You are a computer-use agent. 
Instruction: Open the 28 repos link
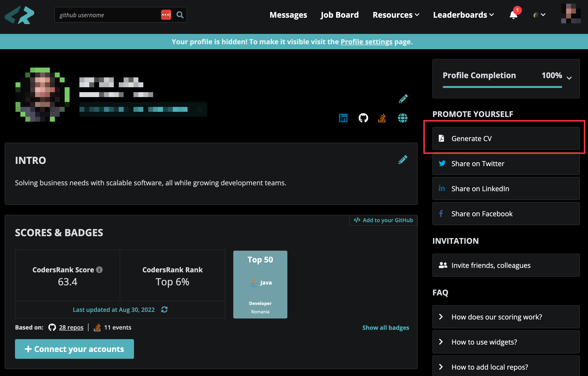point(71,327)
